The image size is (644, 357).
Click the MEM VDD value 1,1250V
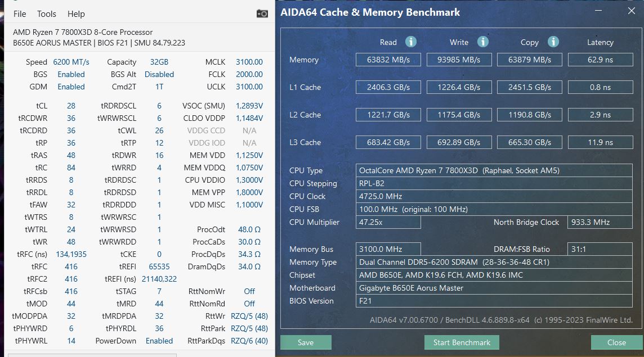tap(249, 155)
